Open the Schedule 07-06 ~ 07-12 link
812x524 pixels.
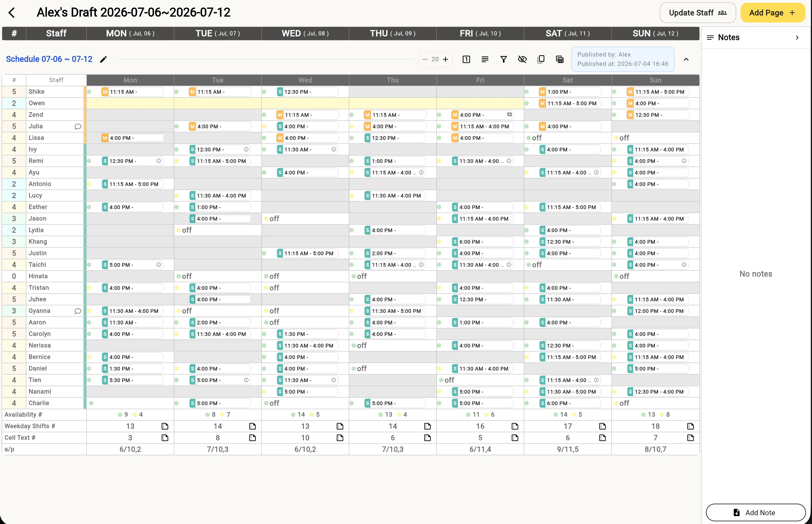49,59
